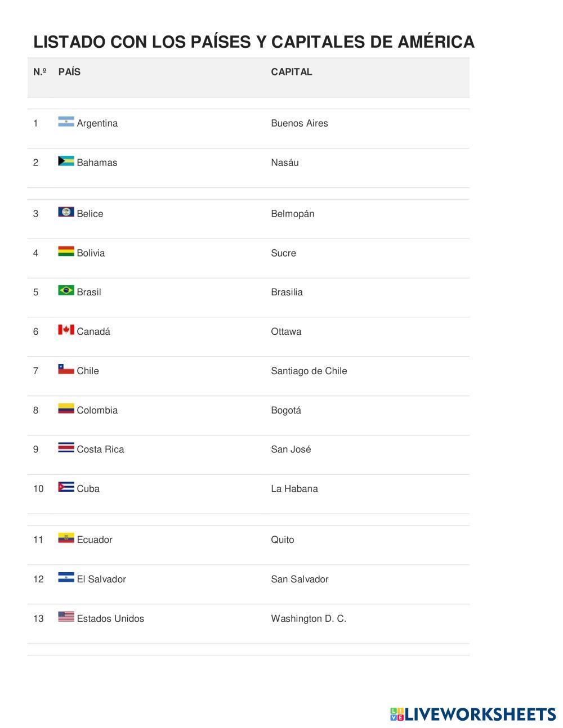563x728 pixels.
Task: Click the Washington D. C. capital cell
Action: tap(308, 618)
